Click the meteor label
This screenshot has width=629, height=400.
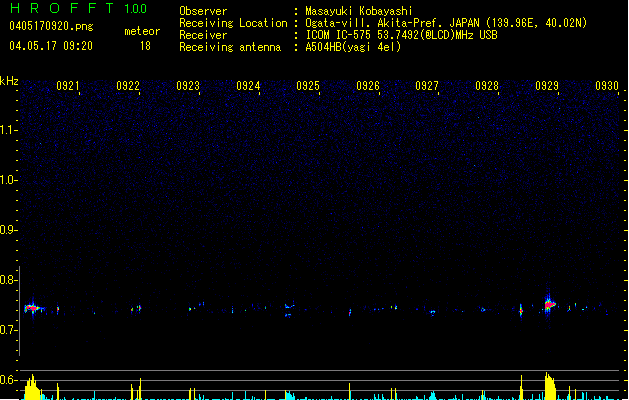(x=142, y=31)
